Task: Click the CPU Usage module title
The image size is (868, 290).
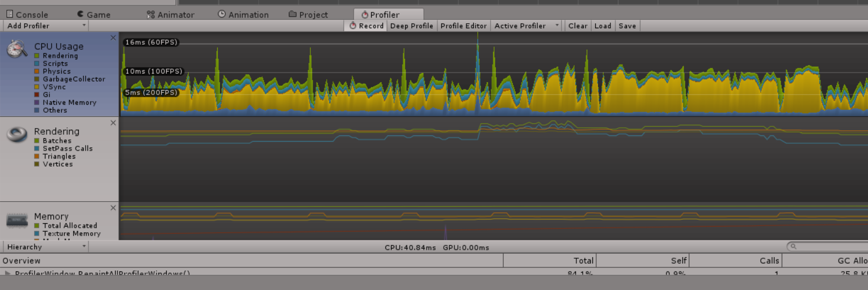Action: coord(58,46)
